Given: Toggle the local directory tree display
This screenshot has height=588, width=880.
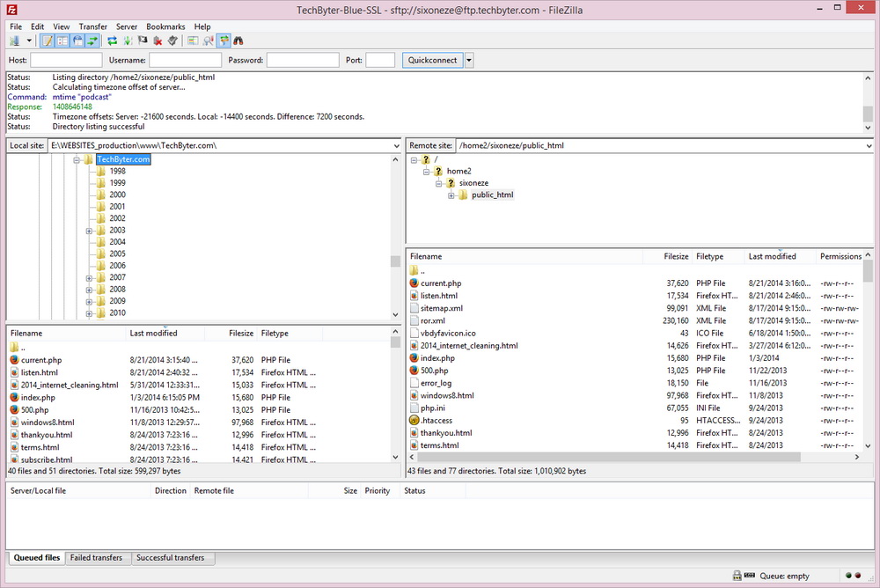Looking at the screenshot, I should point(62,40).
